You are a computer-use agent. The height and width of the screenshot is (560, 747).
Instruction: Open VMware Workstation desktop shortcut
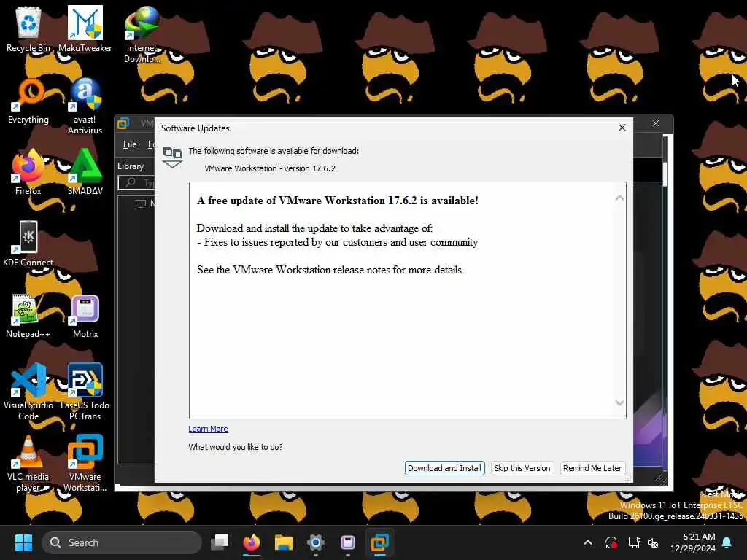[x=85, y=463]
